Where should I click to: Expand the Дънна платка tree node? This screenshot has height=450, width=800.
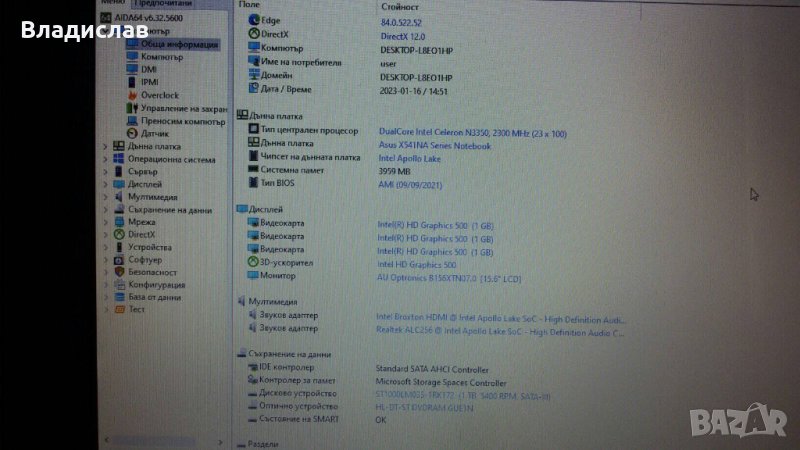pos(109,146)
